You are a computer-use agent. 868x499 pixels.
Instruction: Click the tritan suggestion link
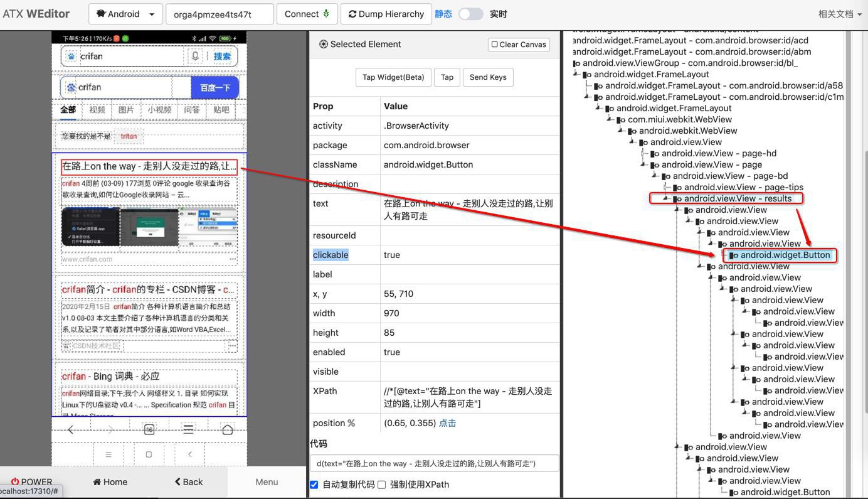[x=129, y=136]
